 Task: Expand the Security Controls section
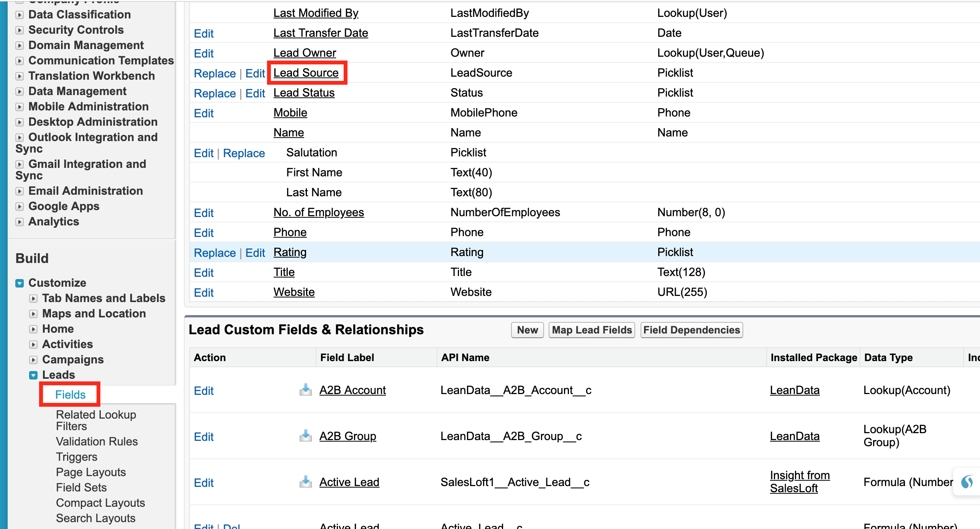(20, 30)
